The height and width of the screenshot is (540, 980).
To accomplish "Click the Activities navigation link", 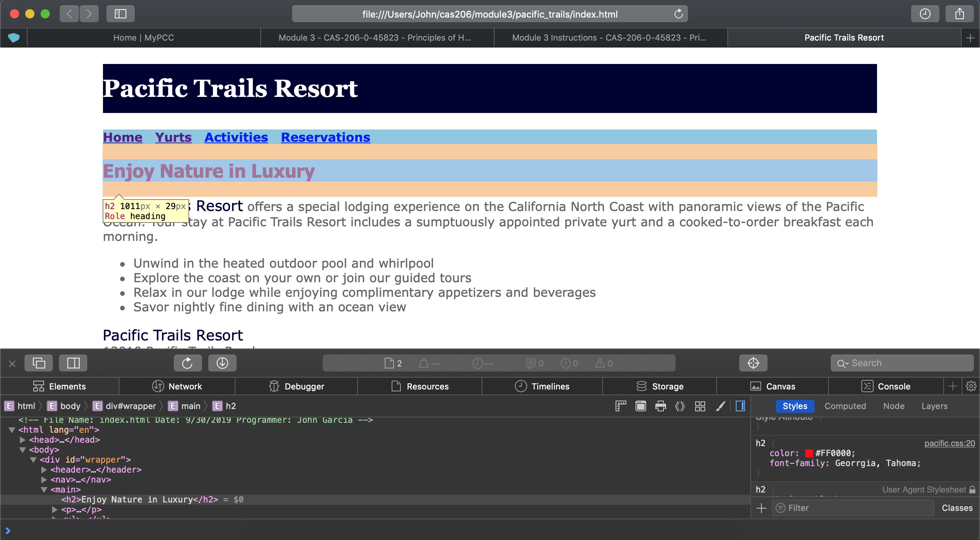I will tap(236, 137).
